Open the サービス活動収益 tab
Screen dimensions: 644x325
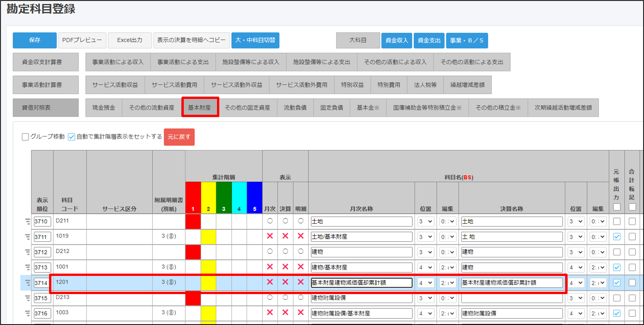click(x=115, y=85)
